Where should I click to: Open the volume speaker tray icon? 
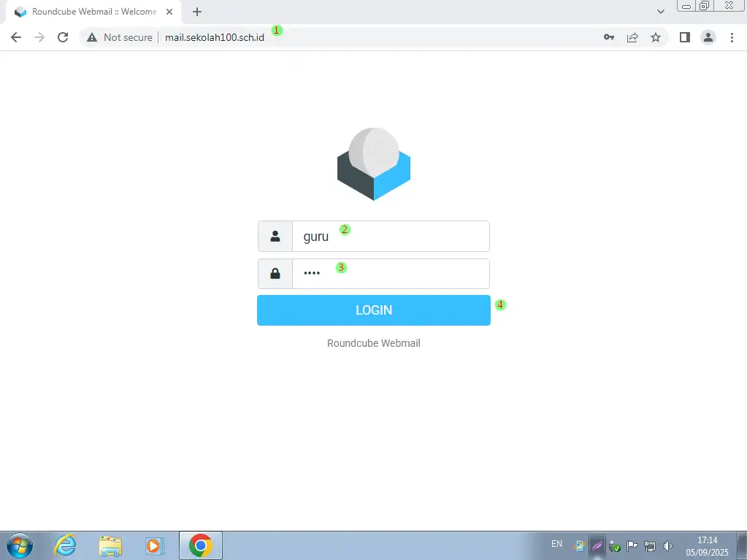coord(667,546)
